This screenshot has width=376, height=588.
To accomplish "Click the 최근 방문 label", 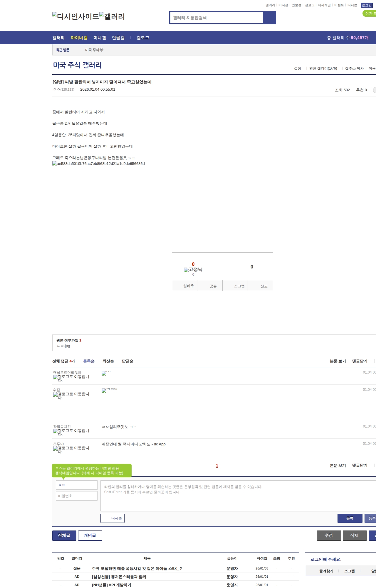I will [63, 50].
